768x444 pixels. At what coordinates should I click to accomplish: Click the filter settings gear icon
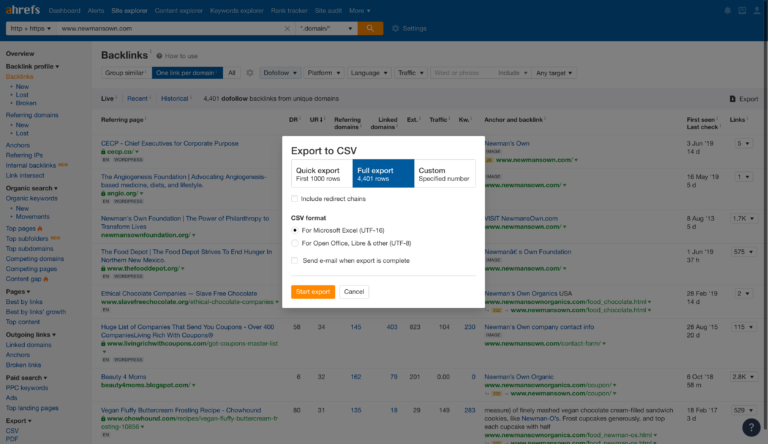coord(250,73)
